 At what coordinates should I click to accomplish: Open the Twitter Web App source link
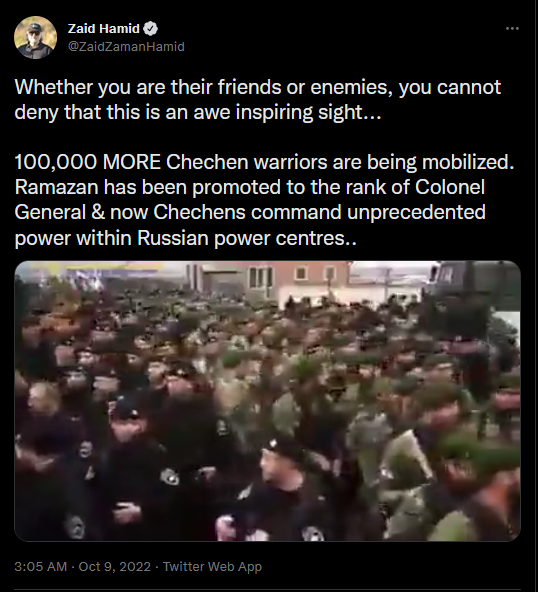point(212,566)
